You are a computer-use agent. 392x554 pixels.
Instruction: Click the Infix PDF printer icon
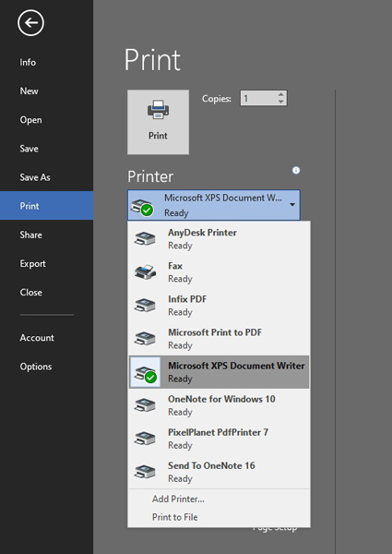[x=145, y=306]
